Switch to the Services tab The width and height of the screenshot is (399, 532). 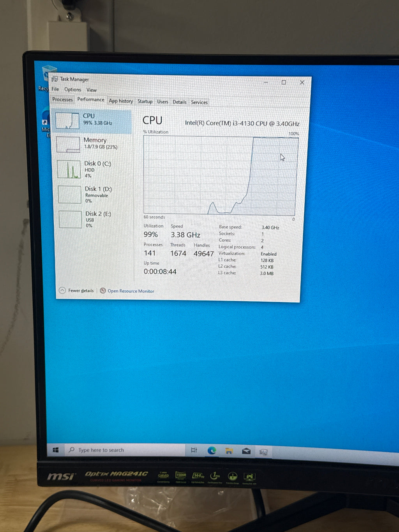click(x=199, y=103)
